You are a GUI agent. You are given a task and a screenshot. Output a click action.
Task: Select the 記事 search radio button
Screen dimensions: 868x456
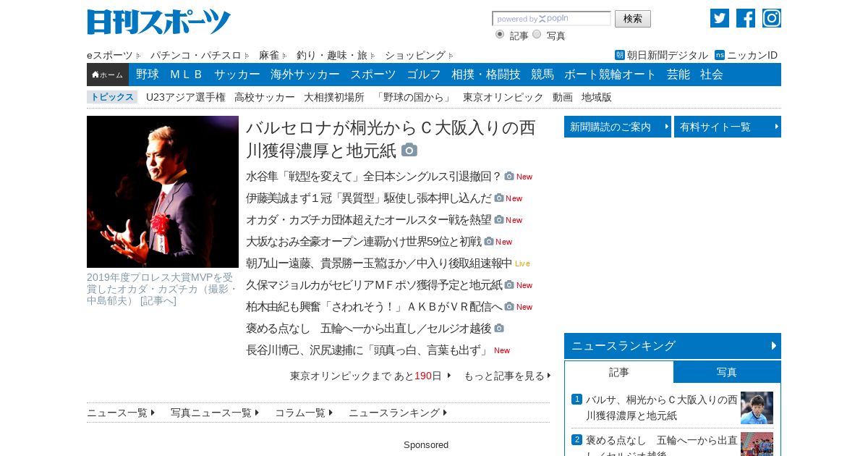tap(500, 34)
